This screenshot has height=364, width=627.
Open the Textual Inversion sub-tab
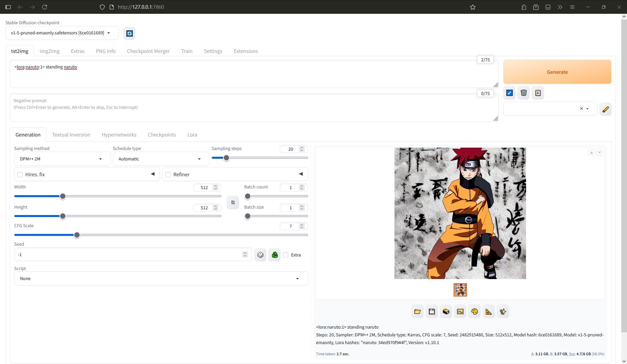[x=71, y=135]
